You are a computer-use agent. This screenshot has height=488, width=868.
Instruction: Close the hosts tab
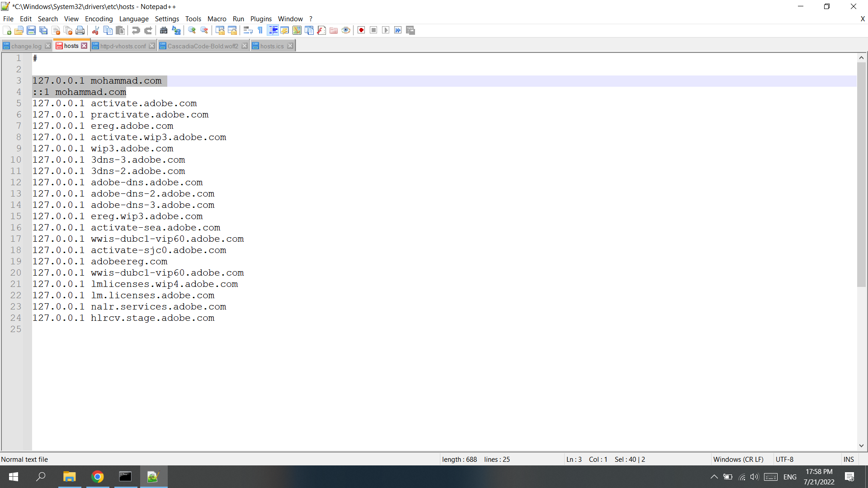pyautogui.click(x=84, y=46)
